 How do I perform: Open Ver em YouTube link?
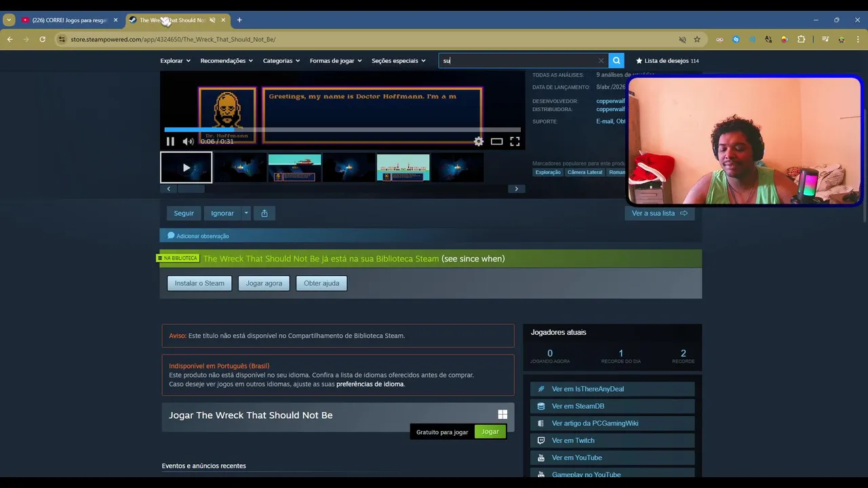[612, 457]
